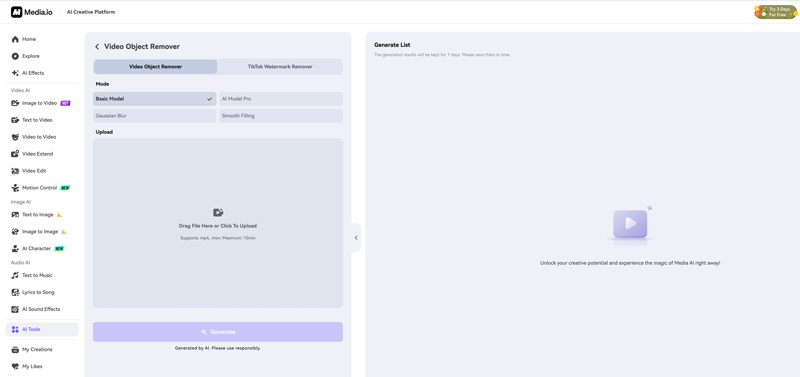Select the AI Model Pro mode
Screen dimensions: 800x377
click(281, 99)
